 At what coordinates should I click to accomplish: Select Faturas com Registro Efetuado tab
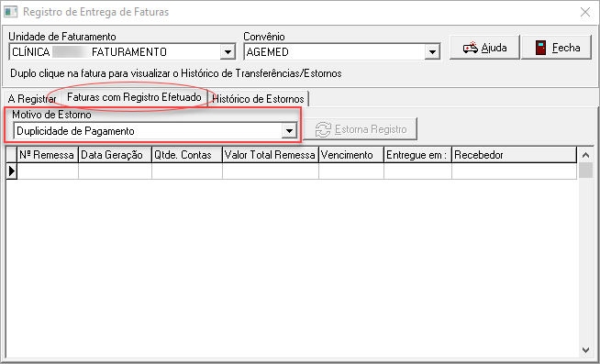pos(134,97)
